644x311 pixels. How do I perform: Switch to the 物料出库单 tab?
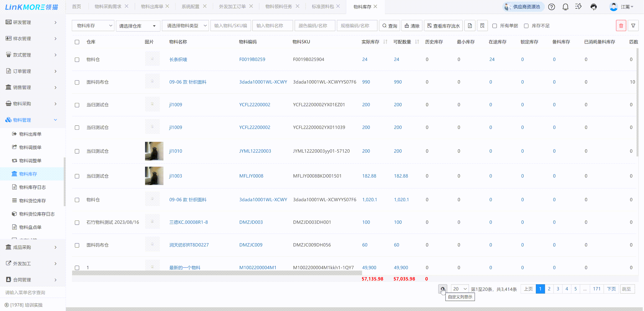[152, 7]
